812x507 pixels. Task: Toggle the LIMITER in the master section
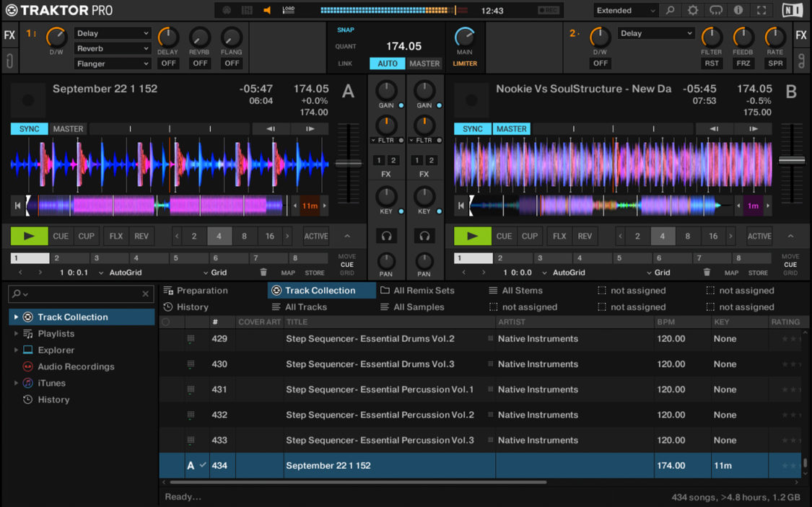465,63
